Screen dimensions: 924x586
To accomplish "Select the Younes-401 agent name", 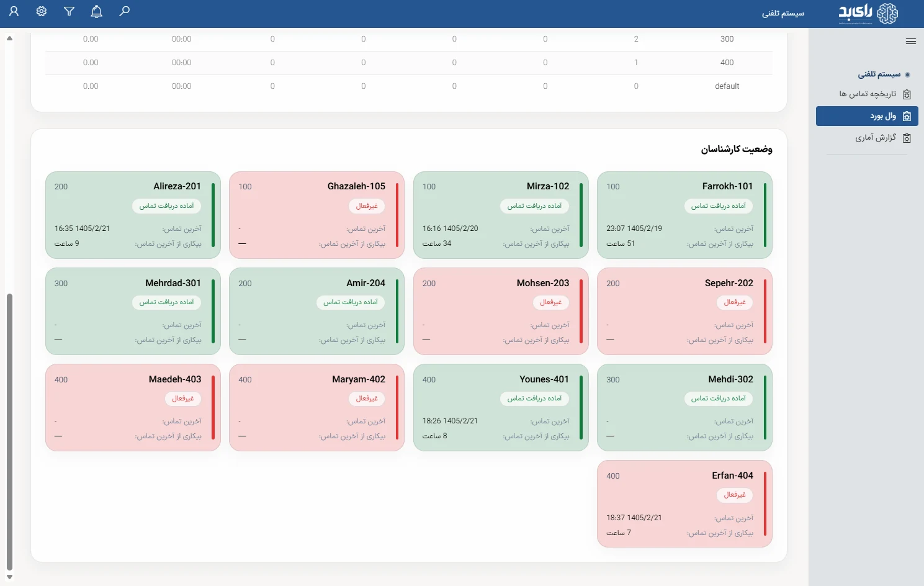I will click(x=544, y=379).
